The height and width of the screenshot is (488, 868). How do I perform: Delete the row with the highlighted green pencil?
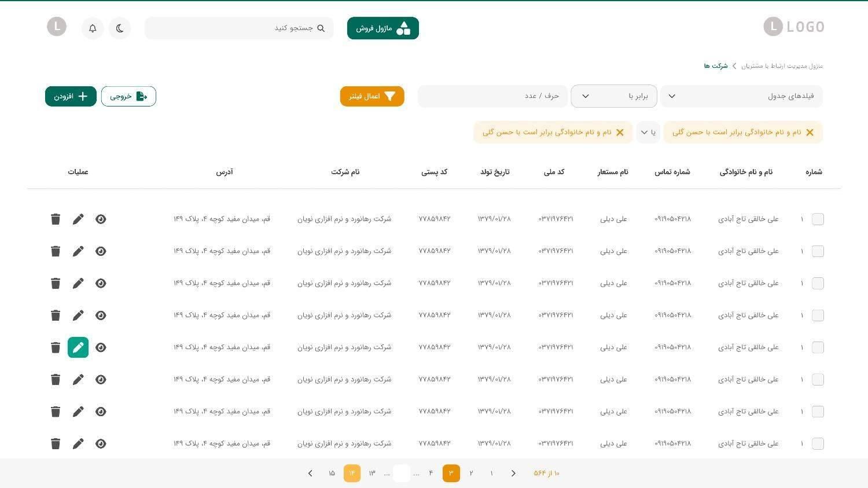pos(56,347)
